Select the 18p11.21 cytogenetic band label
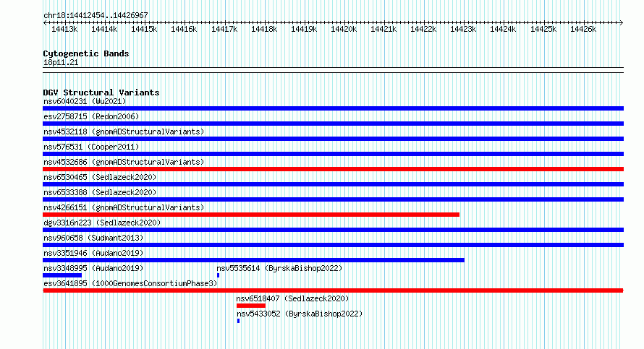The height and width of the screenshot is (349, 644). click(61, 62)
